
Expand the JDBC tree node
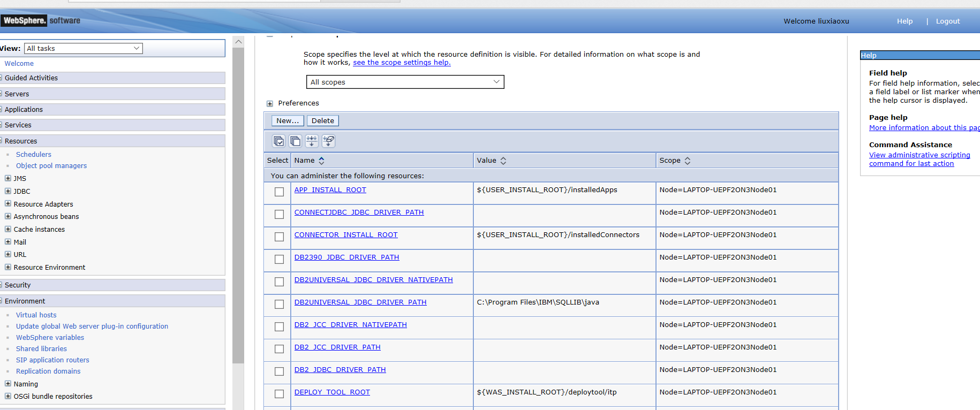8,191
